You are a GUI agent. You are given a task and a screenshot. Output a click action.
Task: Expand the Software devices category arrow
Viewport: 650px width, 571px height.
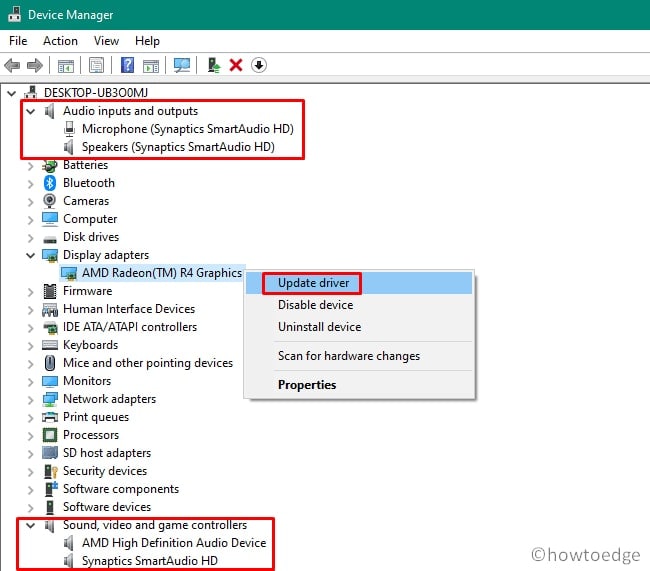[x=30, y=508]
